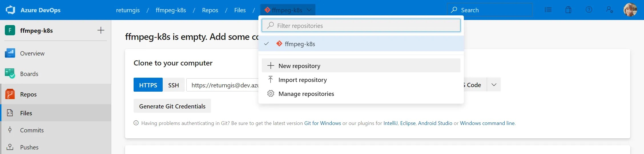This screenshot has width=644, height=154.
Task: Open the Marketplace shopping bag icon
Action: coord(568,10)
